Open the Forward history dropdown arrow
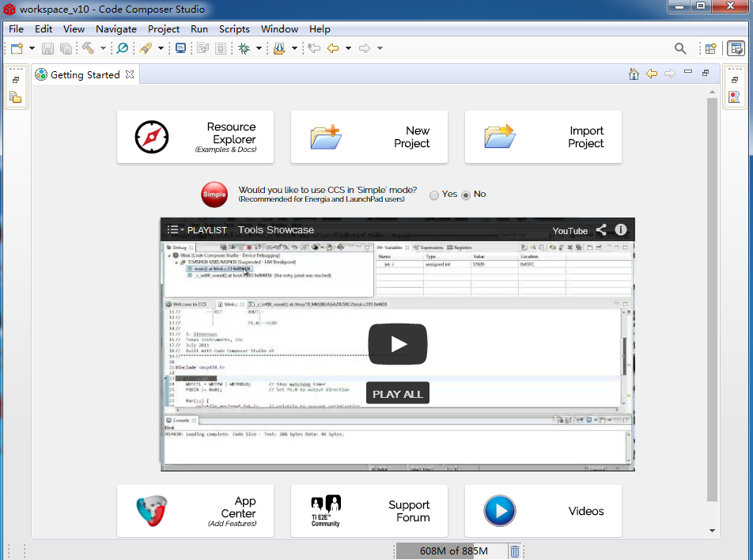Screen dimensions: 753x560 point(380,48)
